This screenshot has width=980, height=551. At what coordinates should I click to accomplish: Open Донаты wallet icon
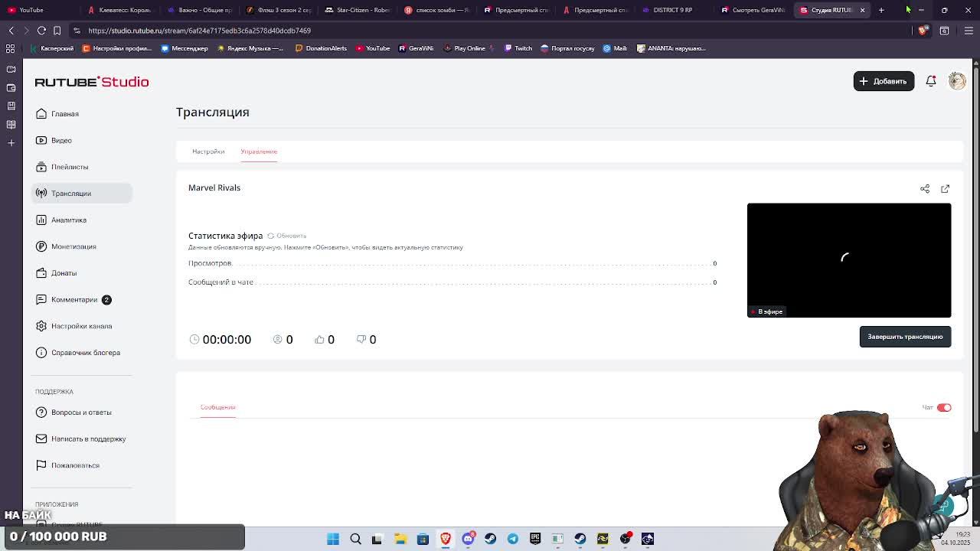coord(41,273)
